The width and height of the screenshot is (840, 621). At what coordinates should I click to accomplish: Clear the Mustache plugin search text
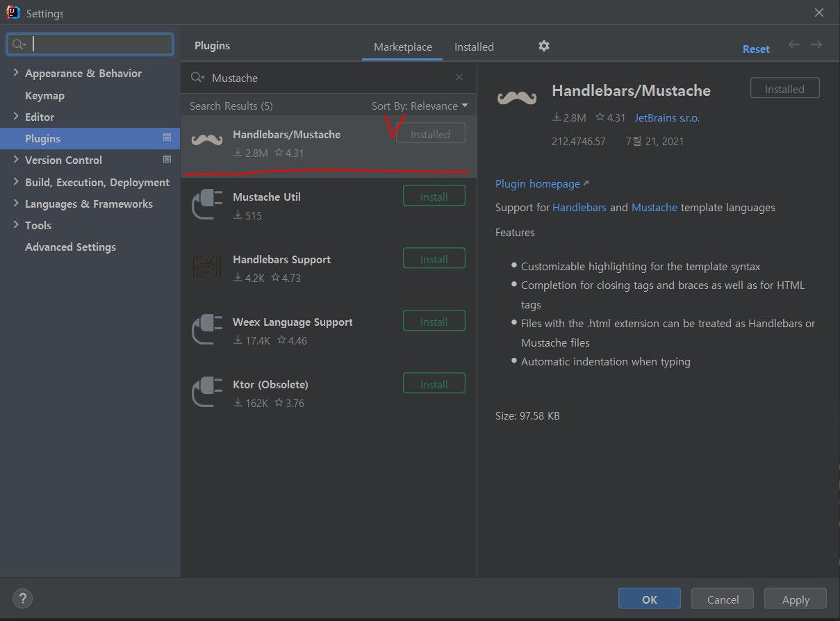tap(459, 78)
